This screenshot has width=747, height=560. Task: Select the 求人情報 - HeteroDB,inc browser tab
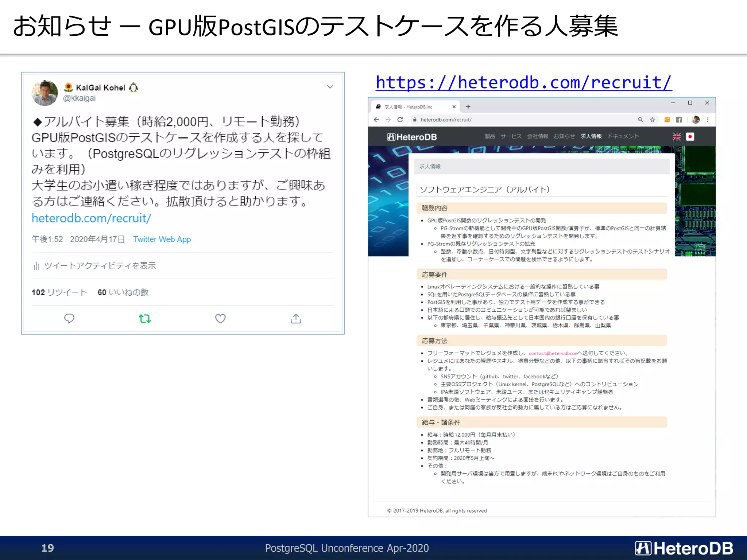coord(415,107)
